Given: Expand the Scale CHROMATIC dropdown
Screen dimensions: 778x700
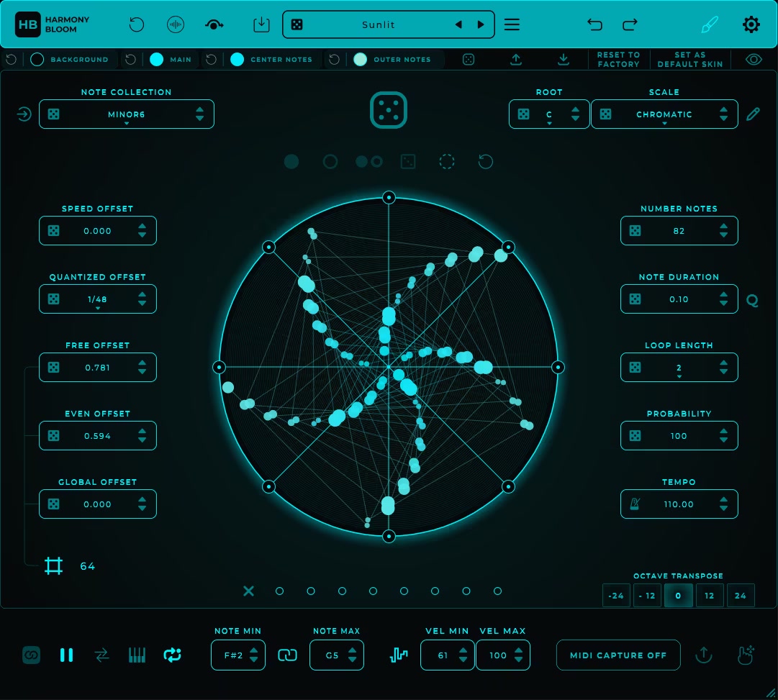Looking at the screenshot, I should 664,115.
